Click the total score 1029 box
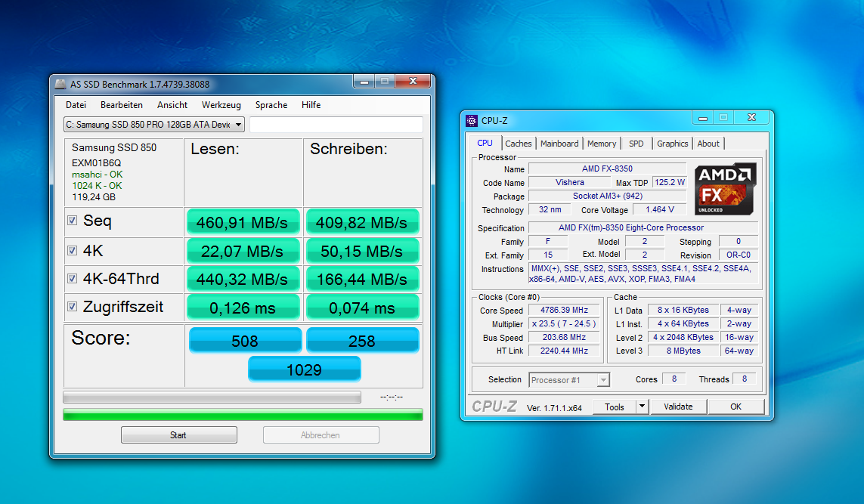864x504 pixels. (304, 369)
